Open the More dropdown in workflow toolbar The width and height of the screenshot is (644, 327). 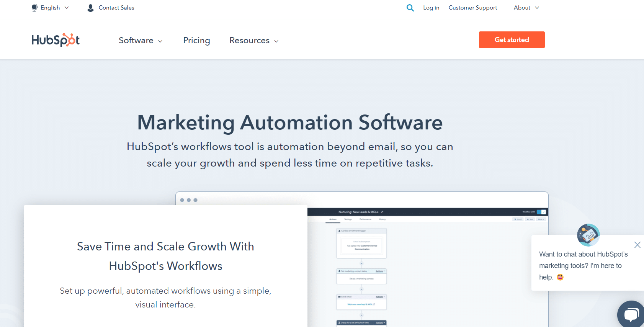(541, 219)
